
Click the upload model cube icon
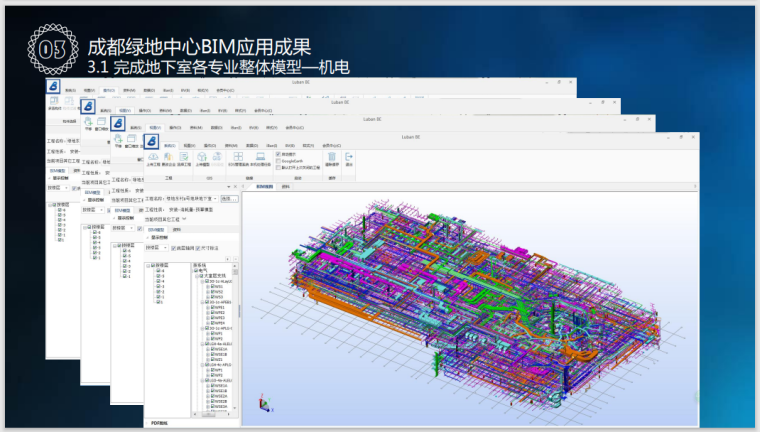pos(201,157)
